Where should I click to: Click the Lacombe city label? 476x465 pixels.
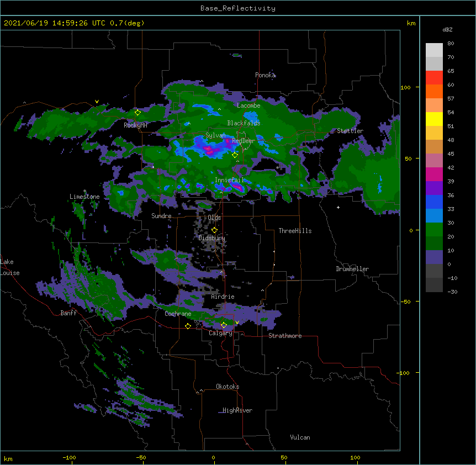click(248, 105)
